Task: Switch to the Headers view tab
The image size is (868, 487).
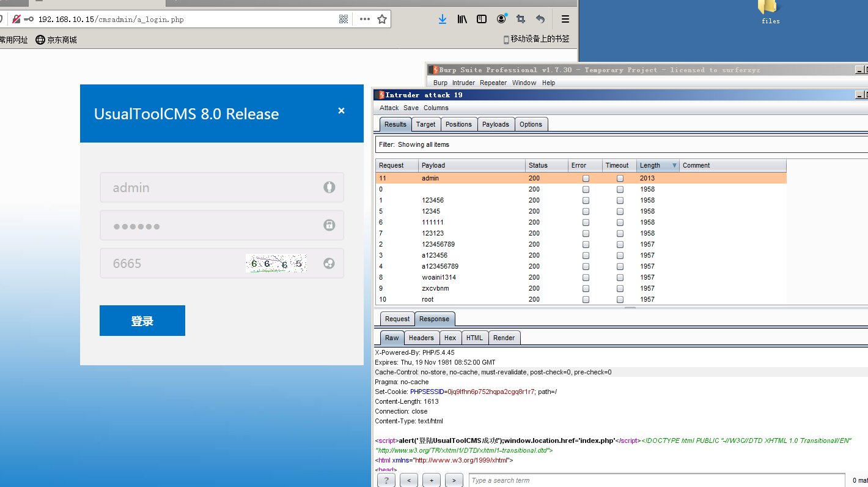Action: coord(421,338)
